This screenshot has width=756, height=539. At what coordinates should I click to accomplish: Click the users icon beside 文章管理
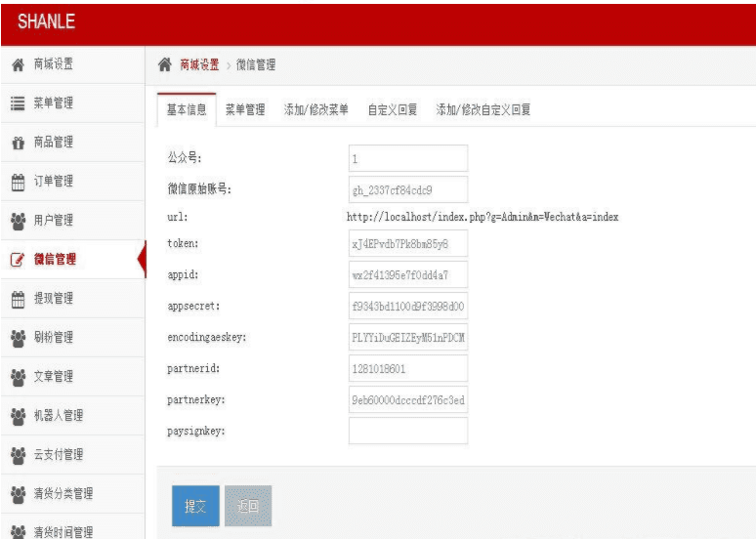[18, 377]
